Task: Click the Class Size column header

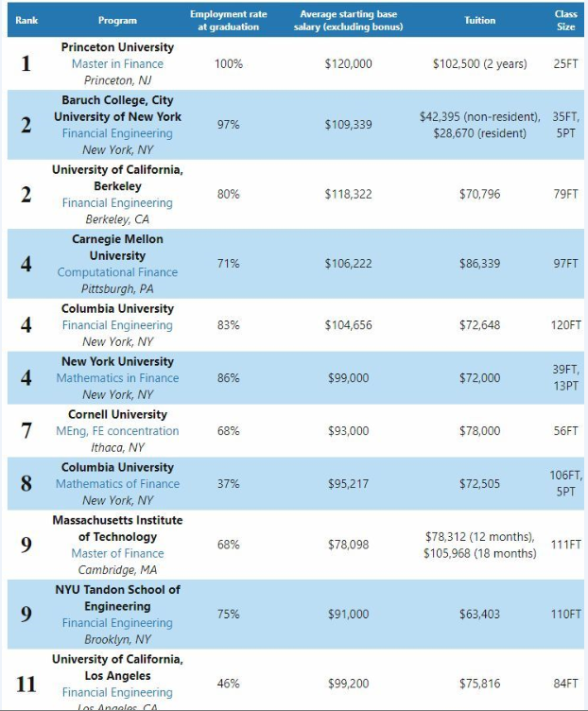Action: pos(566,21)
